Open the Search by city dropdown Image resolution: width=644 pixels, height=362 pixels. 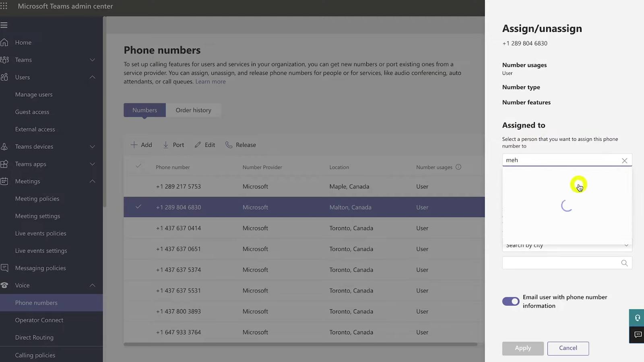[567, 245]
